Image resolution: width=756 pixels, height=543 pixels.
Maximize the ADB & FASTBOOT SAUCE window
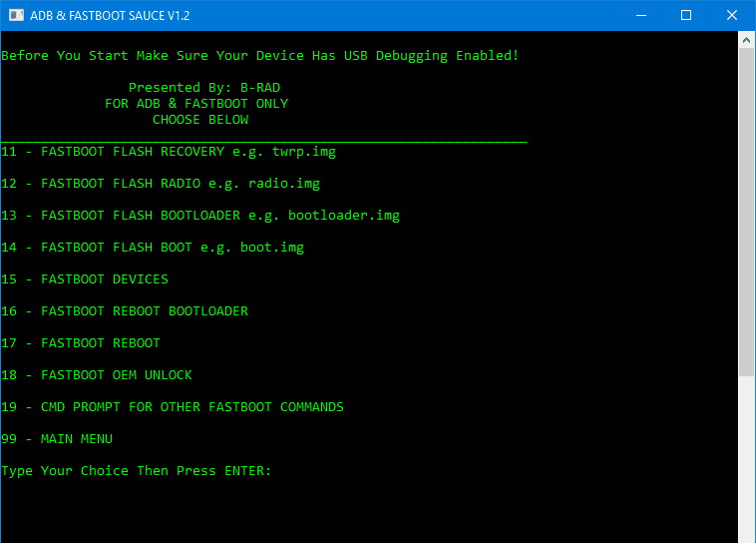(686, 15)
